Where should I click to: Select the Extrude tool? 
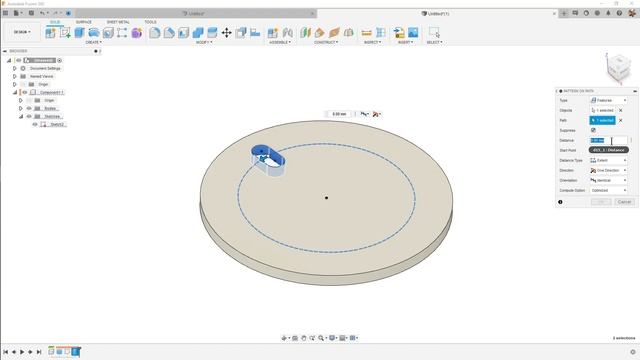tap(79, 33)
